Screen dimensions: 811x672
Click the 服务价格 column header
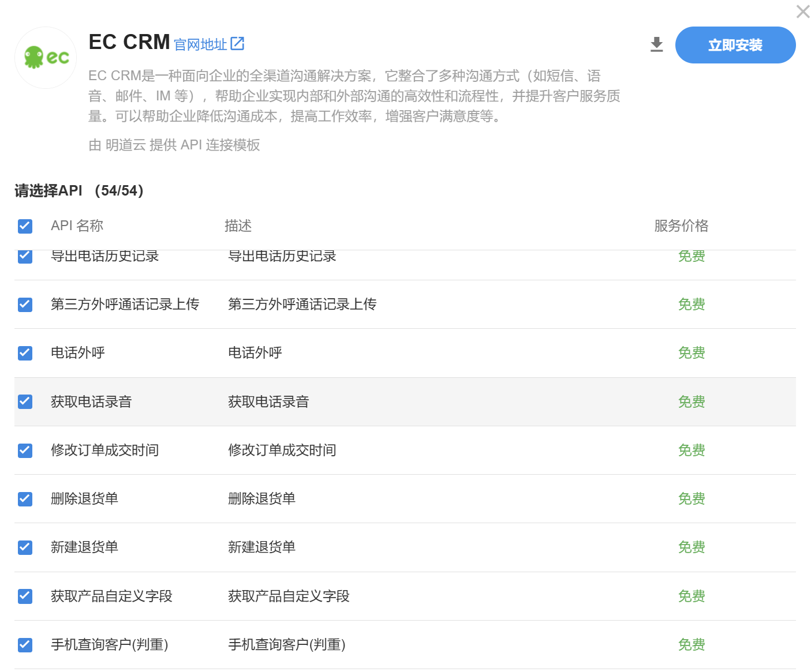[x=681, y=226]
